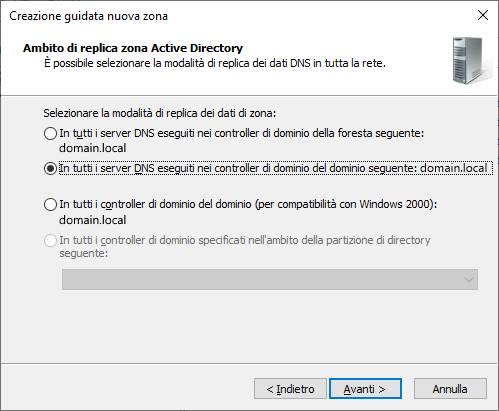Select the directory partition scope radio button
Screen dimensions: 499x411
click(50, 240)
